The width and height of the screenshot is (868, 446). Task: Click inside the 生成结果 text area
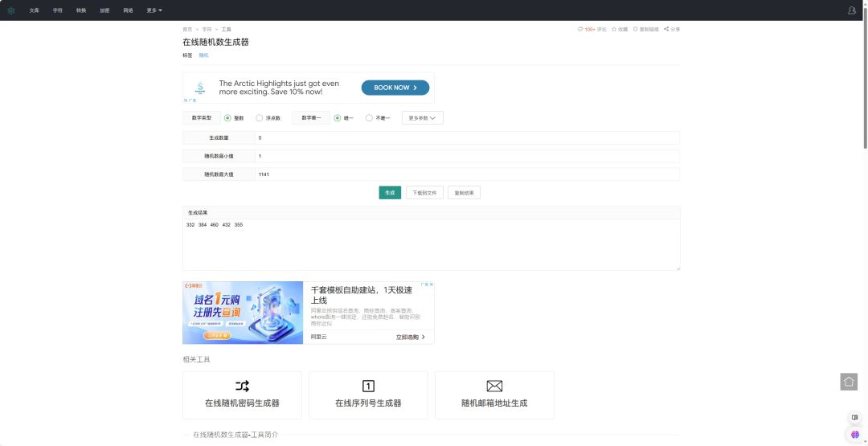432,244
